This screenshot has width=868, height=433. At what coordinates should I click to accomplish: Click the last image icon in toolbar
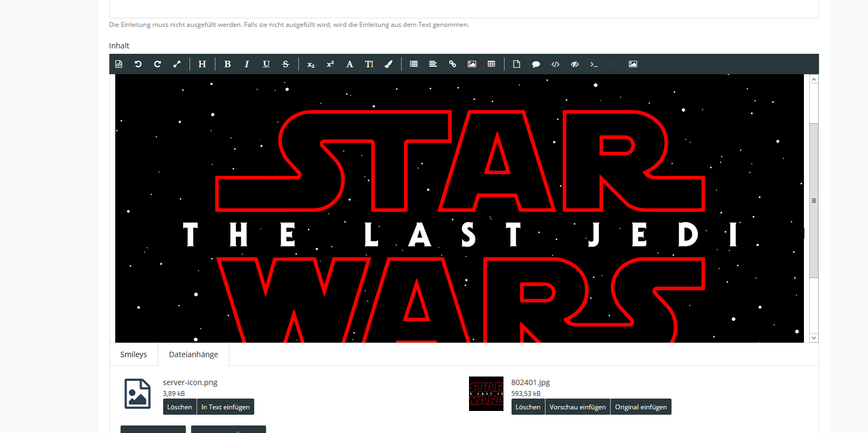point(633,64)
